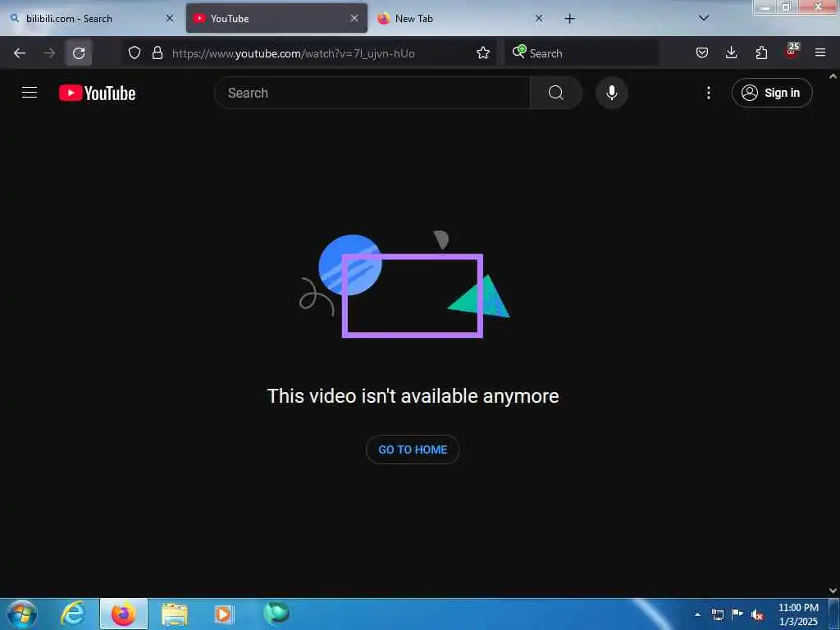Viewport: 840px width, 630px height.
Task: Launch Internet Explorer from taskbar
Action: coord(73,614)
